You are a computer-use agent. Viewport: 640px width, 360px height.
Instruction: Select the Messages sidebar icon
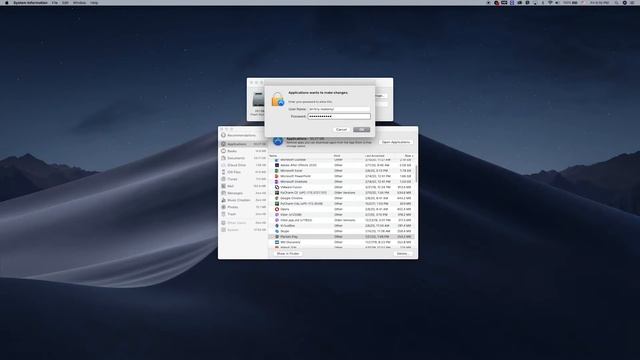coord(223,193)
